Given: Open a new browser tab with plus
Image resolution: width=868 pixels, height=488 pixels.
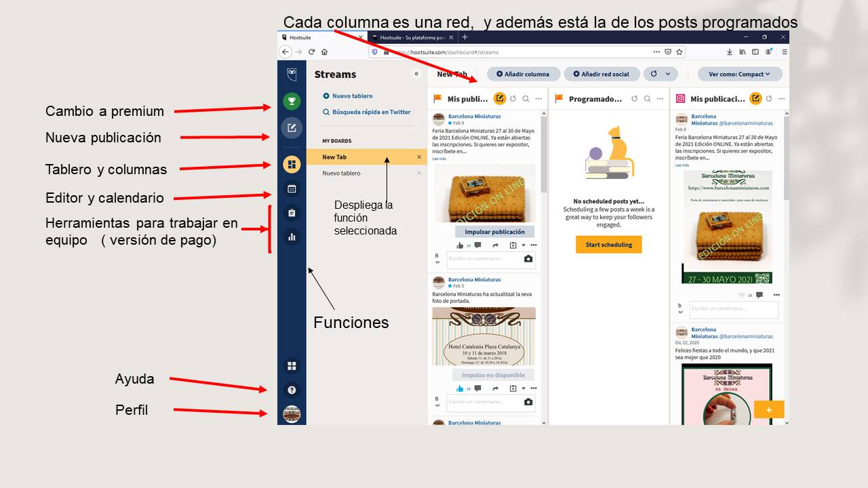Looking at the screenshot, I should (x=465, y=37).
